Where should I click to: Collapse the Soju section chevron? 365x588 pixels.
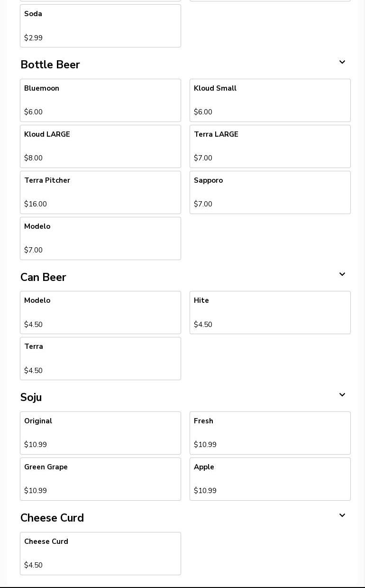(342, 395)
